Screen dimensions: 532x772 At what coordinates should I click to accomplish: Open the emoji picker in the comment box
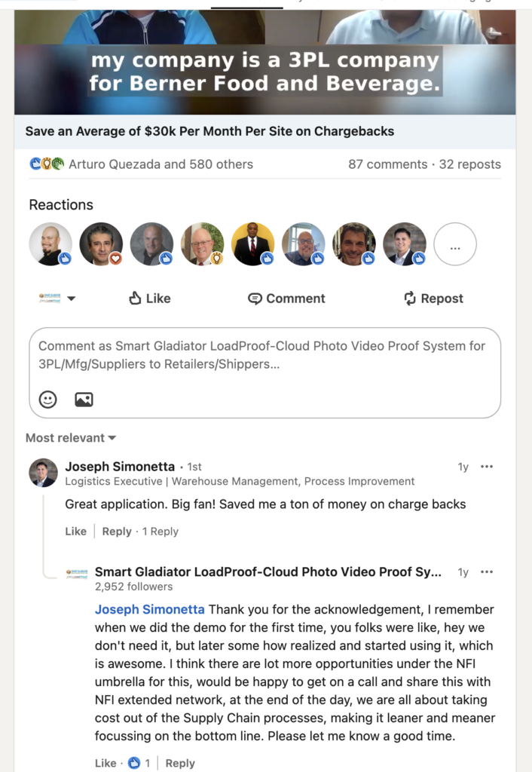[x=47, y=400]
